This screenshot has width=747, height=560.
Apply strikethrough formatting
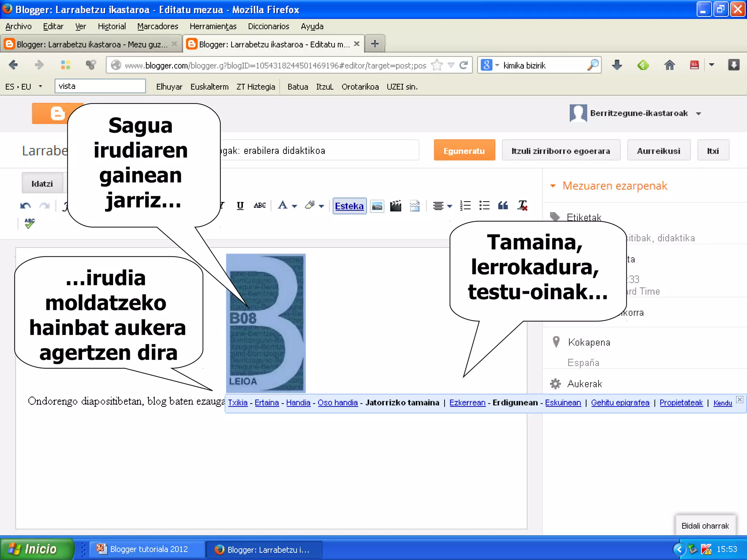[260, 206]
